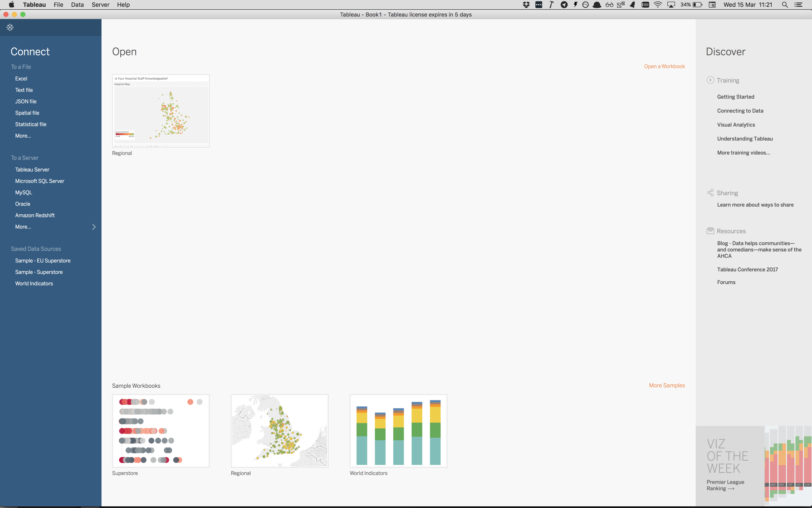Connect to Oracle

click(x=22, y=204)
